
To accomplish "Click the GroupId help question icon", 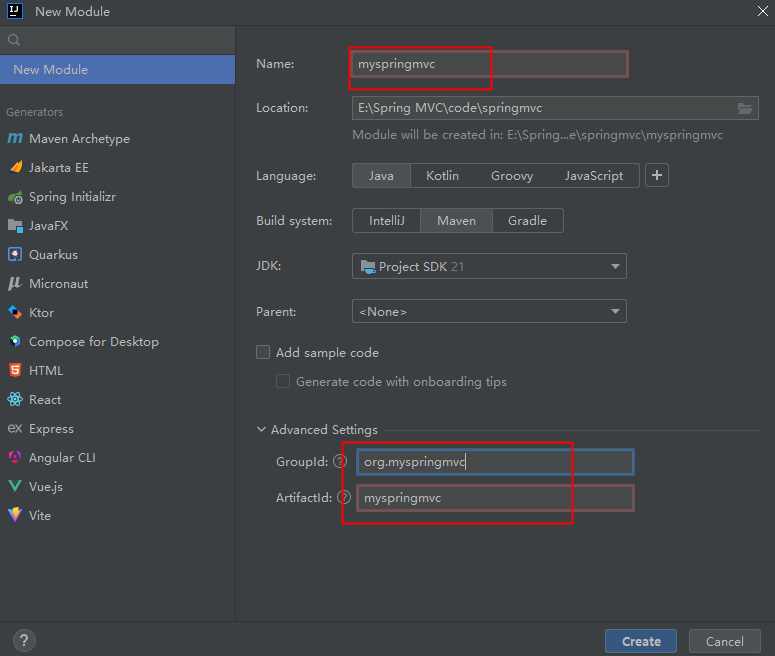I will point(340,461).
